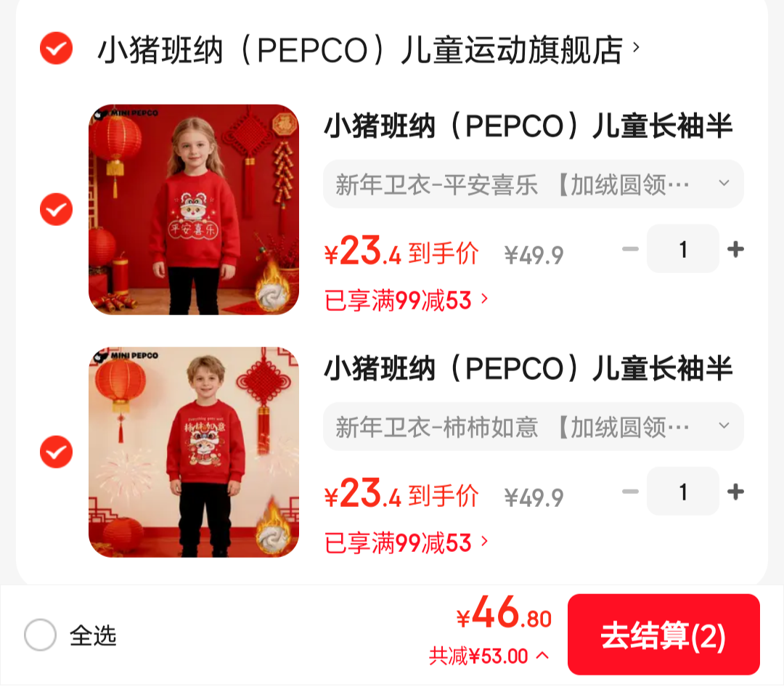The height and width of the screenshot is (687, 784).
Task: View 已享满99减53 promotion for second item
Action: (x=406, y=543)
